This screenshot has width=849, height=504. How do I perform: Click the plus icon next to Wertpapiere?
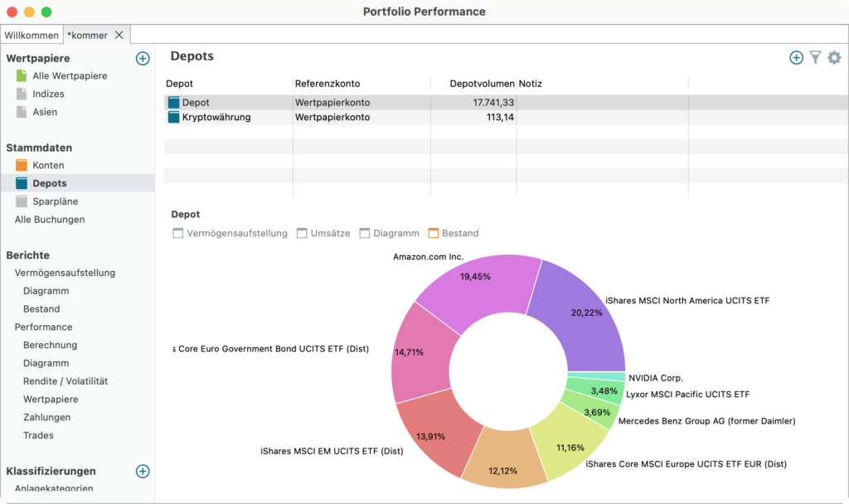[143, 59]
